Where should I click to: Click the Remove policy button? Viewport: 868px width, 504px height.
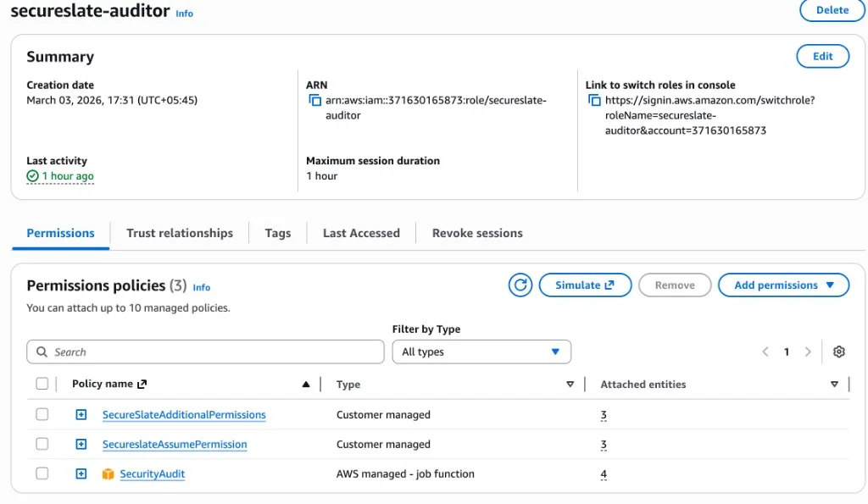(675, 285)
